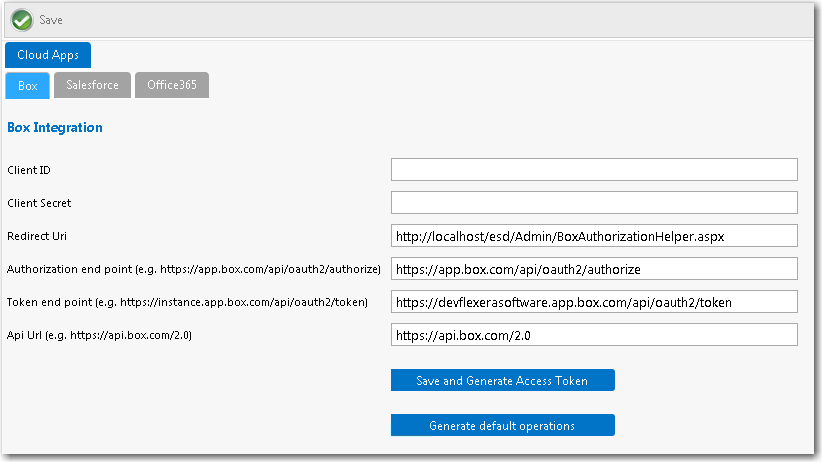This screenshot has height=462, width=822.
Task: Switch to the Salesforce tab
Action: (x=92, y=85)
